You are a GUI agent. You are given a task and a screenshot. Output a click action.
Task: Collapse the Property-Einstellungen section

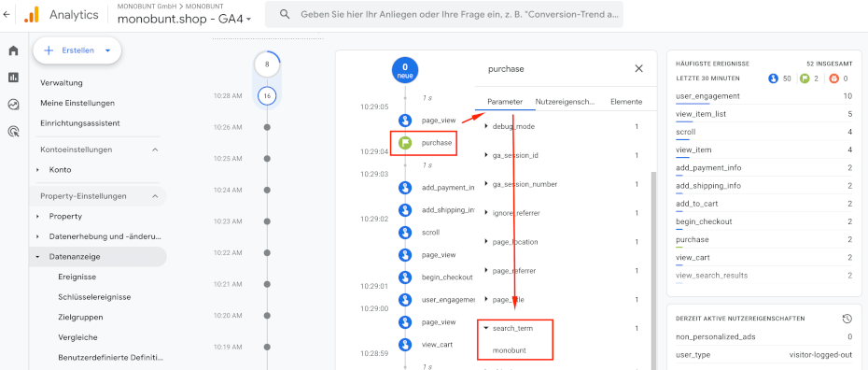pyautogui.click(x=155, y=196)
